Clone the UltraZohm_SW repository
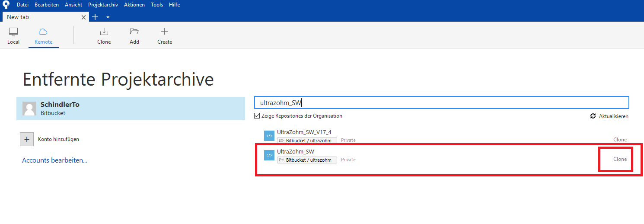644x224 pixels. pos(620,159)
